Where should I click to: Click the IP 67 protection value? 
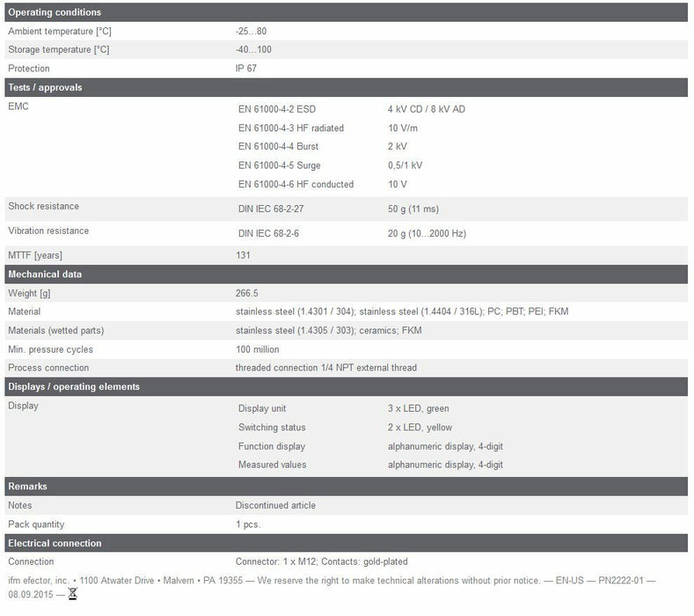pos(247,69)
